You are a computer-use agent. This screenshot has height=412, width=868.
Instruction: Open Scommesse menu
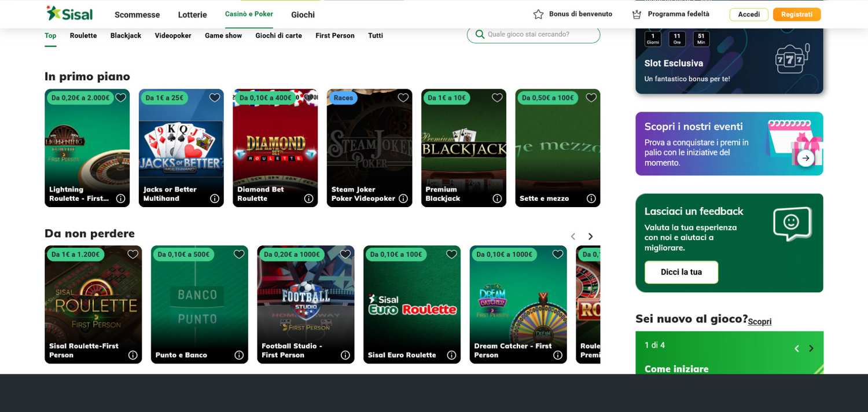coord(137,14)
